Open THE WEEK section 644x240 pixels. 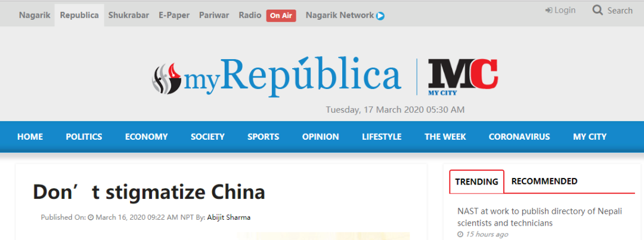[445, 137]
